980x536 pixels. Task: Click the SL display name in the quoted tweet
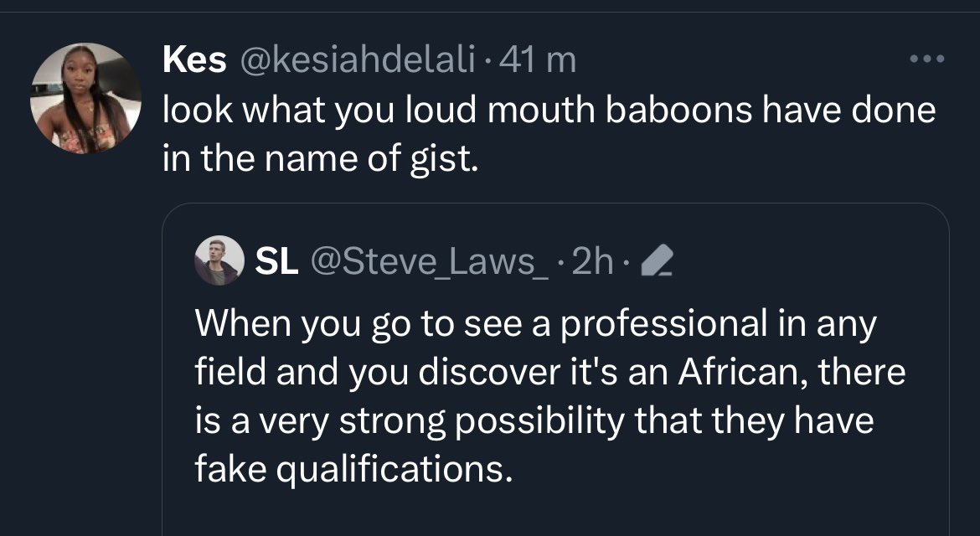(276, 262)
